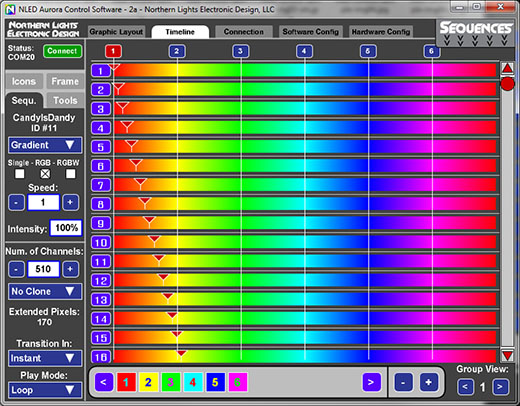This screenshot has height=406, width=520.
Task: Open the Sequences drop-down panel
Action: (475, 33)
